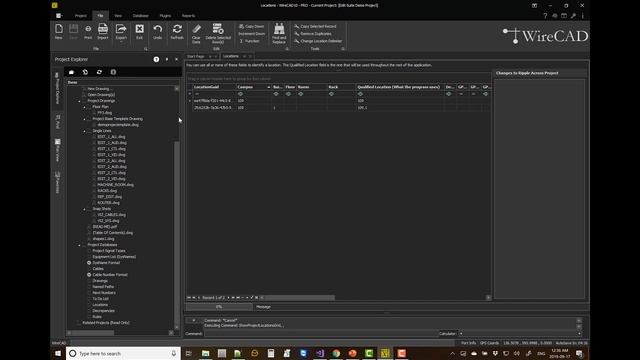The width and height of the screenshot is (640, 360).
Task: Click Copy Down in Edit group
Action: click(x=251, y=27)
